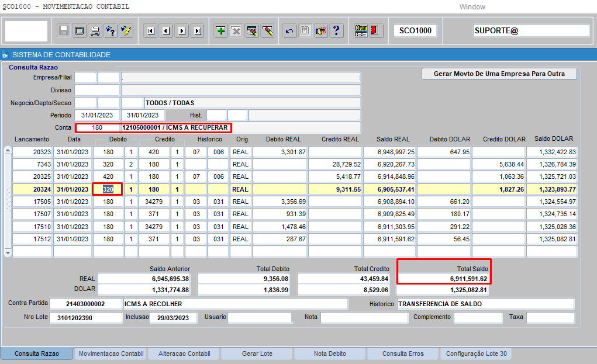Click the Nro Lote field 3101202390
The width and height of the screenshot is (597, 364).
[86, 318]
